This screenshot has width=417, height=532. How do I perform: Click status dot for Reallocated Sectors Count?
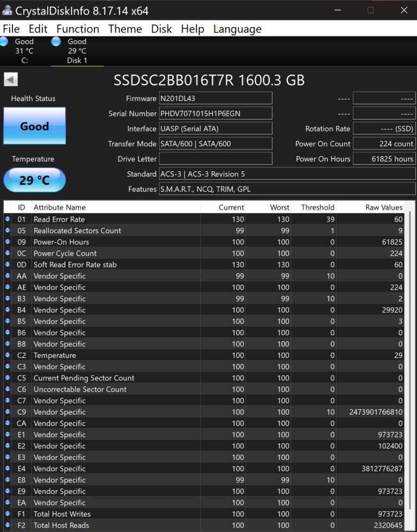tap(8, 230)
